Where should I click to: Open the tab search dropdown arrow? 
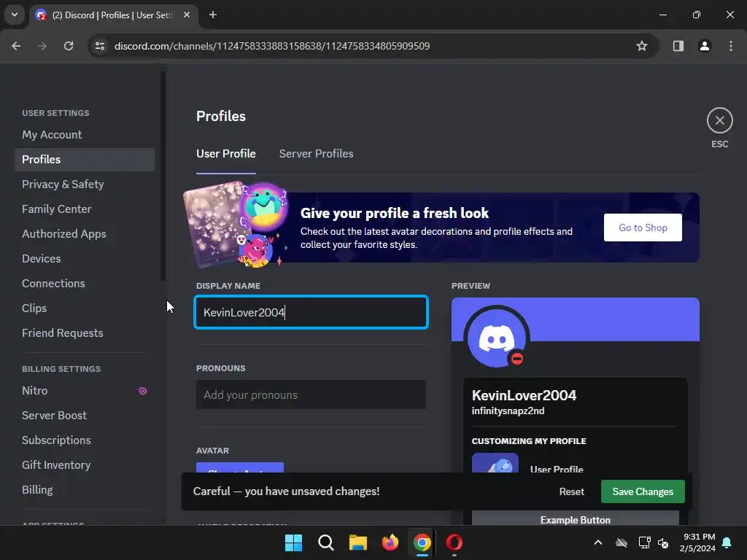pyautogui.click(x=15, y=15)
